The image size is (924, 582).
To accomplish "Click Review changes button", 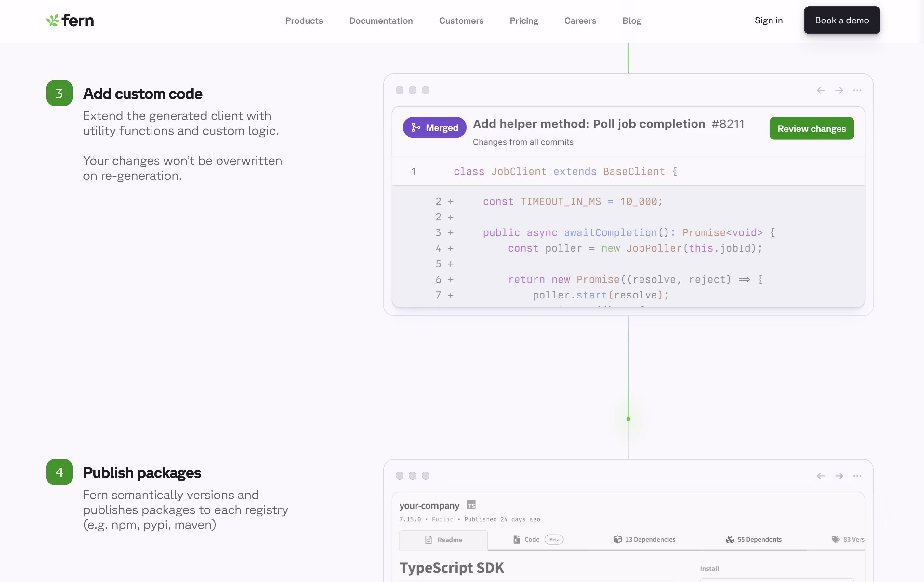I will click(x=811, y=128).
